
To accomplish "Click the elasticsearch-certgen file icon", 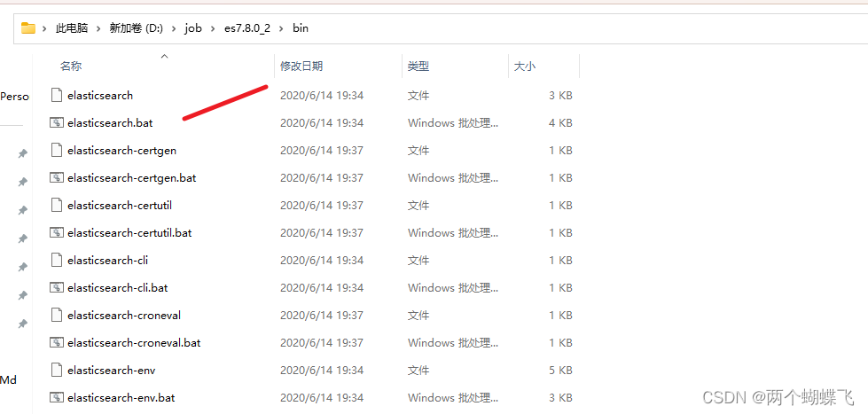I will pyautogui.click(x=56, y=150).
